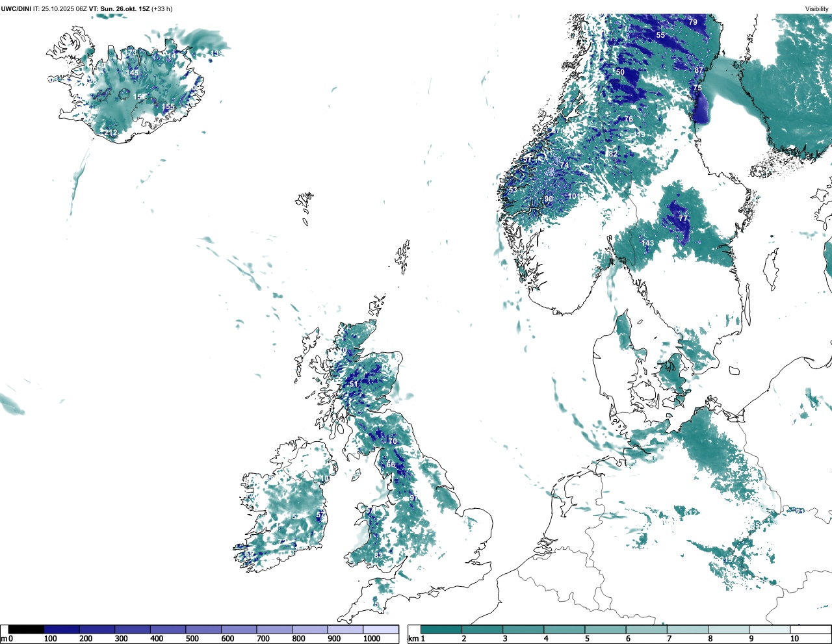The image size is (832, 644).
Task: Click the '55' value in northern Sweden
Action: 660,35
